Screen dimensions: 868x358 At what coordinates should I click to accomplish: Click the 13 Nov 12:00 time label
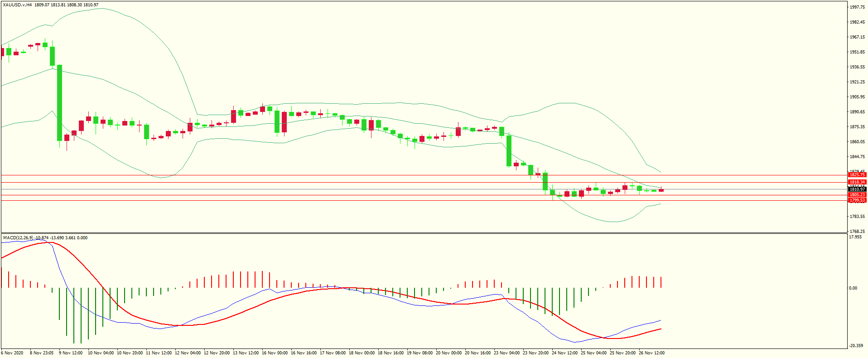pyautogui.click(x=246, y=353)
